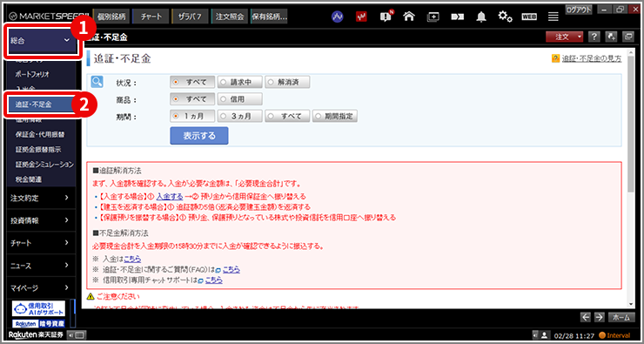Open the 注文照会 tab
The width and height of the screenshot is (644, 344).
click(x=230, y=17)
